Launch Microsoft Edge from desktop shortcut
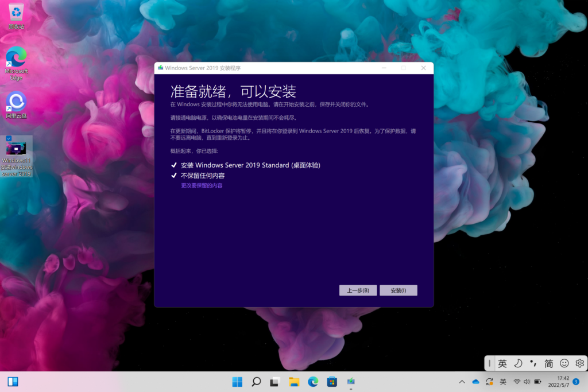The image size is (588, 392). tap(16, 62)
